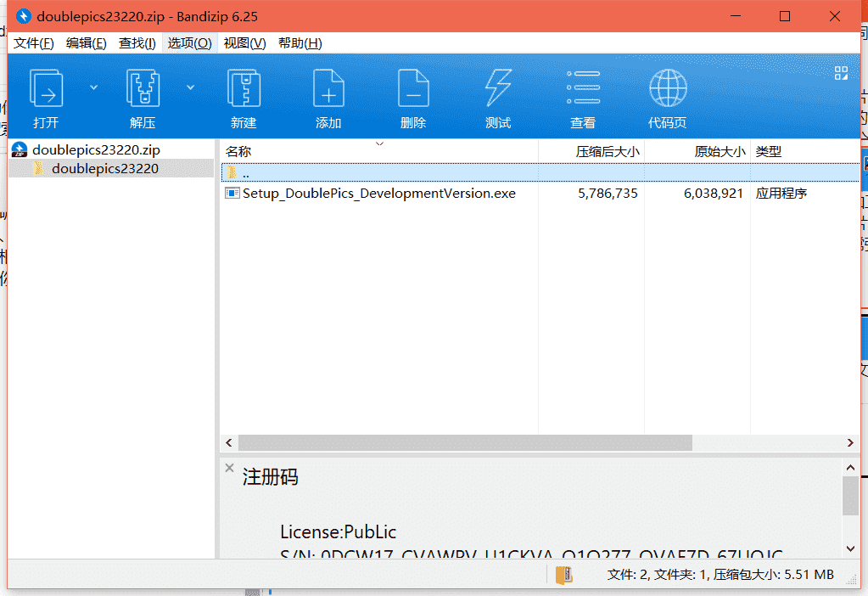Click the View (查看) list icon
Image resolution: width=868 pixels, height=596 pixels.
point(583,87)
